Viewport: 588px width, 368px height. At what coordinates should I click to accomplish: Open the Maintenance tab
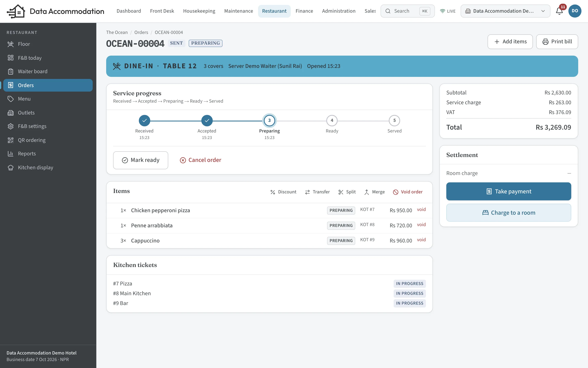click(238, 11)
